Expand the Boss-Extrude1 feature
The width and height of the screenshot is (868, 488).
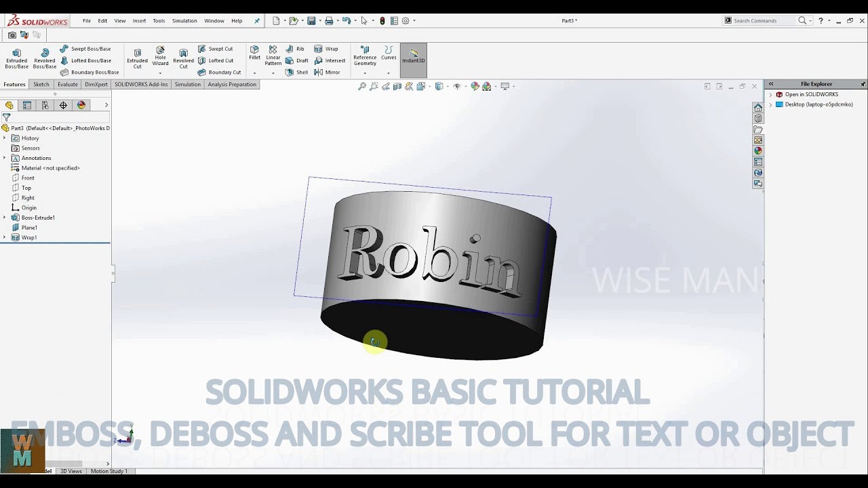coord(5,218)
